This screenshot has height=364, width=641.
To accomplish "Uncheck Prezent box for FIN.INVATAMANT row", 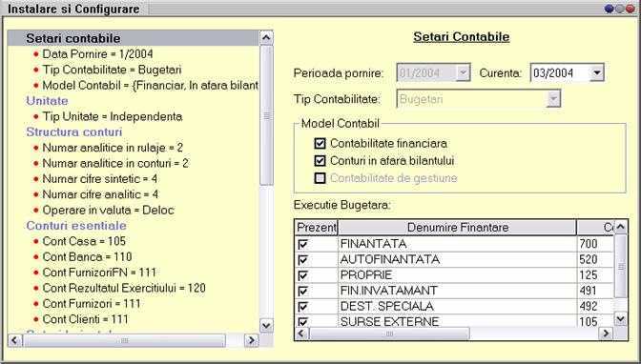I will (303, 291).
